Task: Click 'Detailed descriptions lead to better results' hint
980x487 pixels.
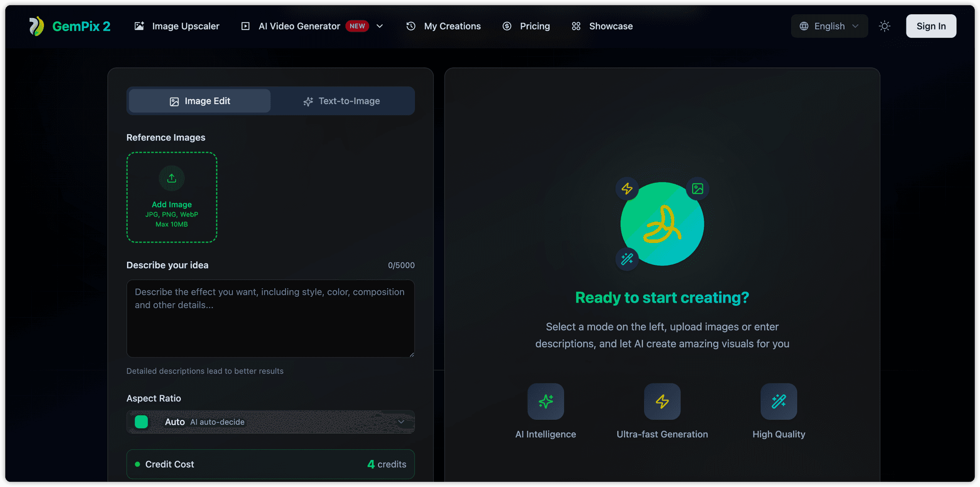Action: coord(205,371)
